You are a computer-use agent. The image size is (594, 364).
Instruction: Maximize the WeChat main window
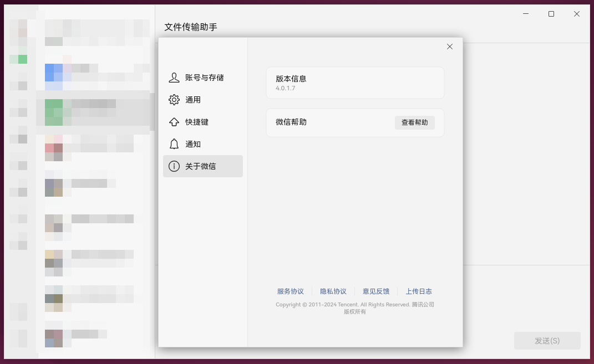[x=551, y=14]
